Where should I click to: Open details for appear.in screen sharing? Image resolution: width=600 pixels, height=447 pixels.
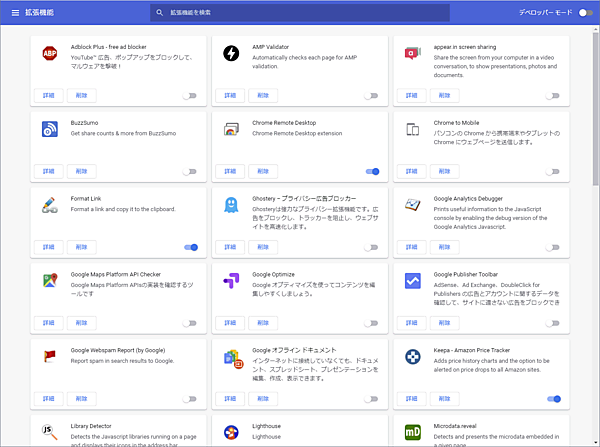point(411,95)
